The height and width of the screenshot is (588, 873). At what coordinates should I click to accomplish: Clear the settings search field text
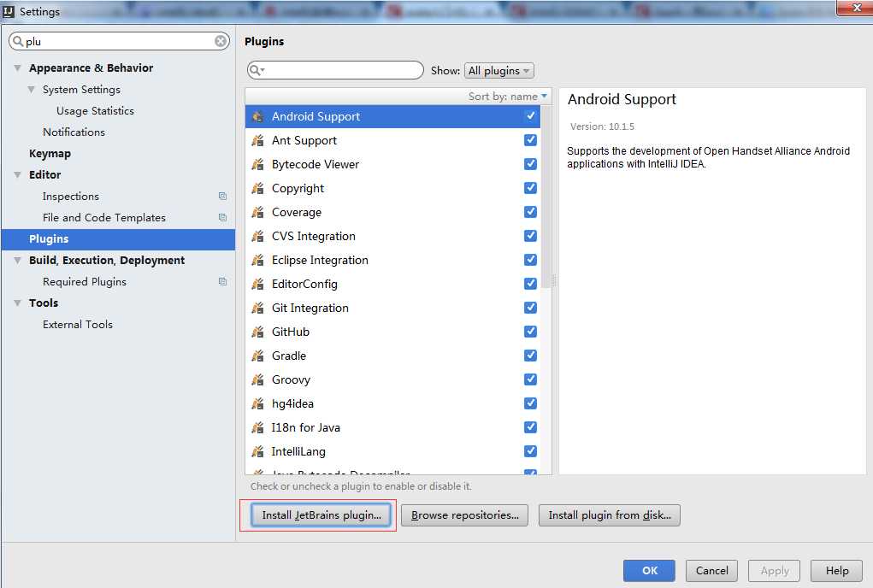pos(221,41)
